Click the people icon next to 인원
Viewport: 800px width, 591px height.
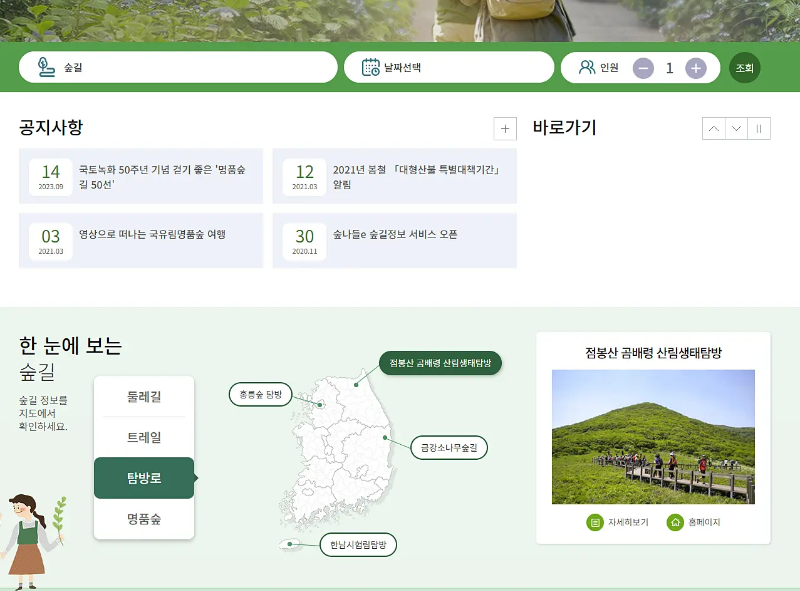585,66
